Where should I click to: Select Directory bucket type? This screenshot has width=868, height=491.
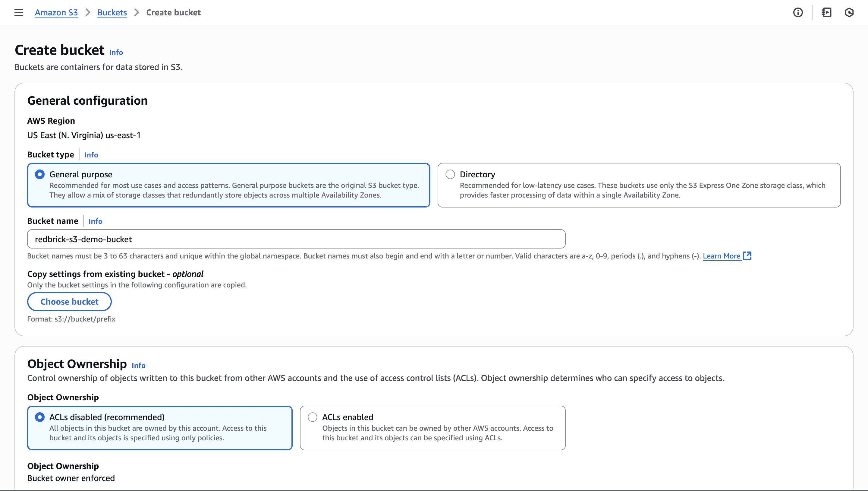click(450, 174)
